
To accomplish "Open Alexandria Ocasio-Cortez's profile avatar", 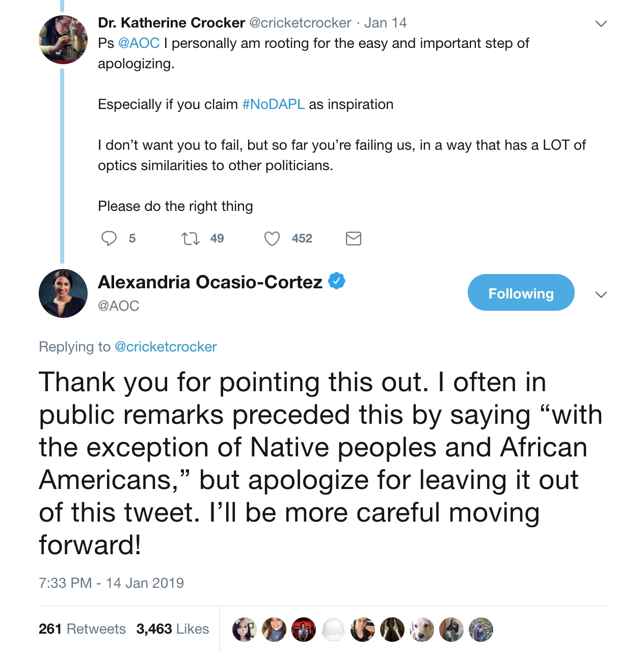I will 63,293.
